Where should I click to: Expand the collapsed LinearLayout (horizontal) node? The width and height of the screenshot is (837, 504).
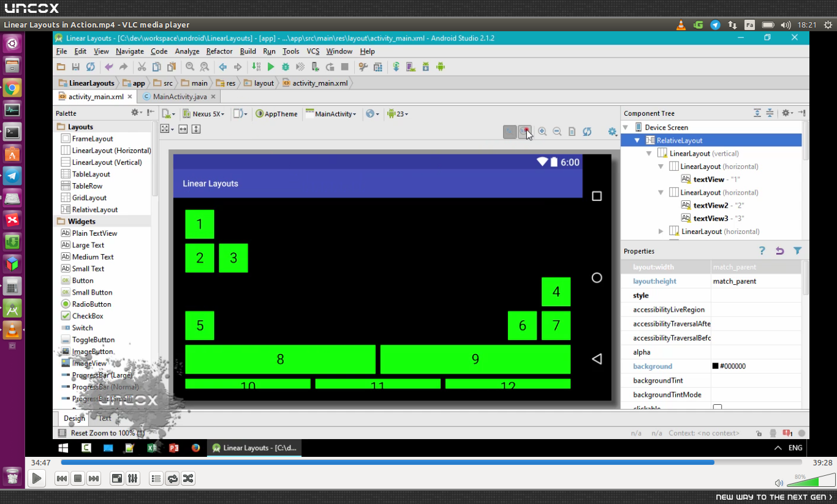pyautogui.click(x=661, y=231)
